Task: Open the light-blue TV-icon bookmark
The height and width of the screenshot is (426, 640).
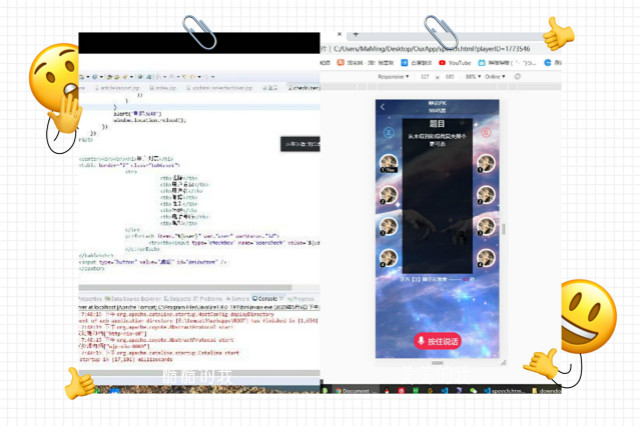Action: pyautogui.click(x=507, y=63)
